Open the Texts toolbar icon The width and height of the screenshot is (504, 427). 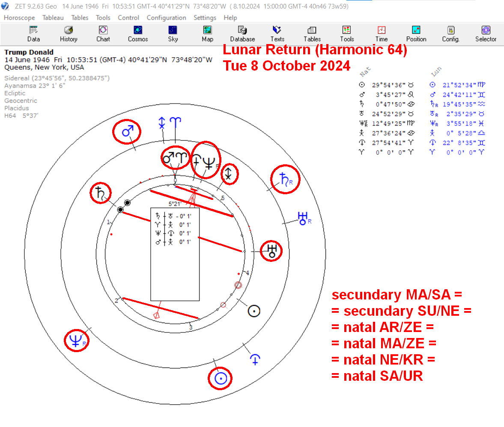(x=277, y=34)
